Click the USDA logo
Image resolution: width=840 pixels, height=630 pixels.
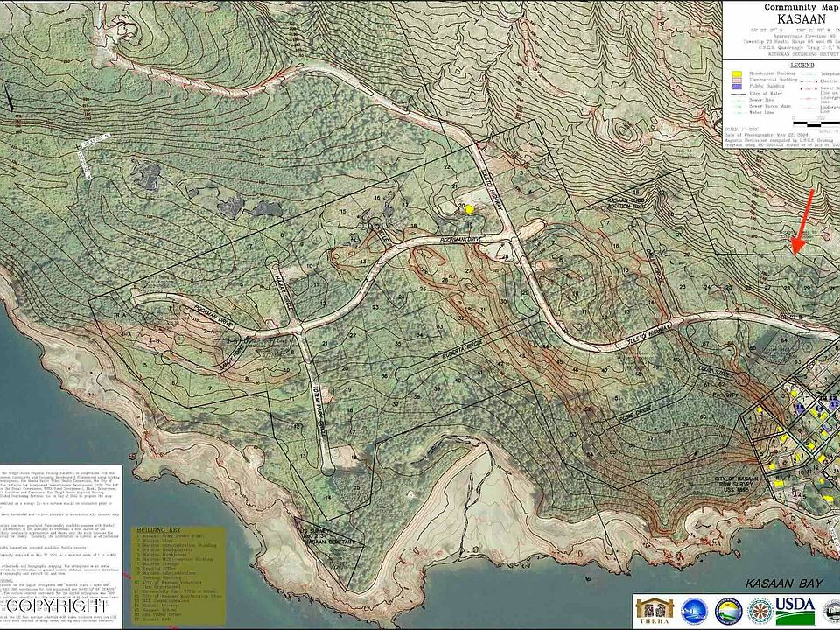coord(795,612)
